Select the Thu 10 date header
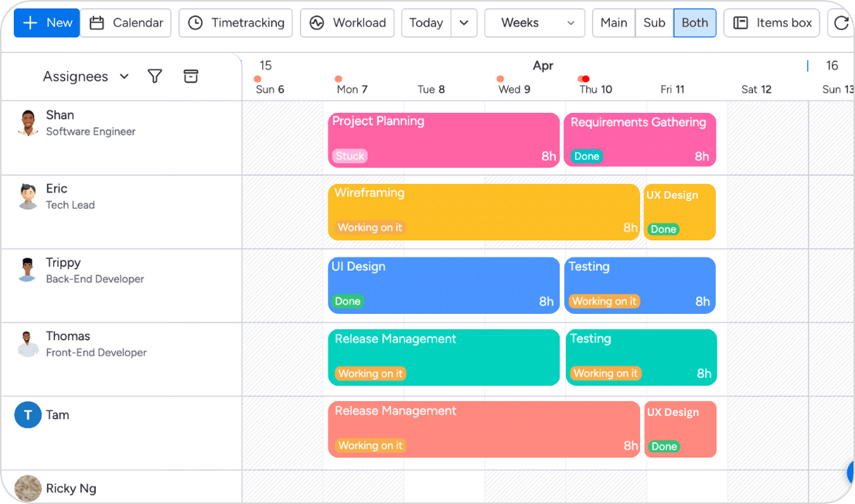Screen dimensions: 855x504 594,89
